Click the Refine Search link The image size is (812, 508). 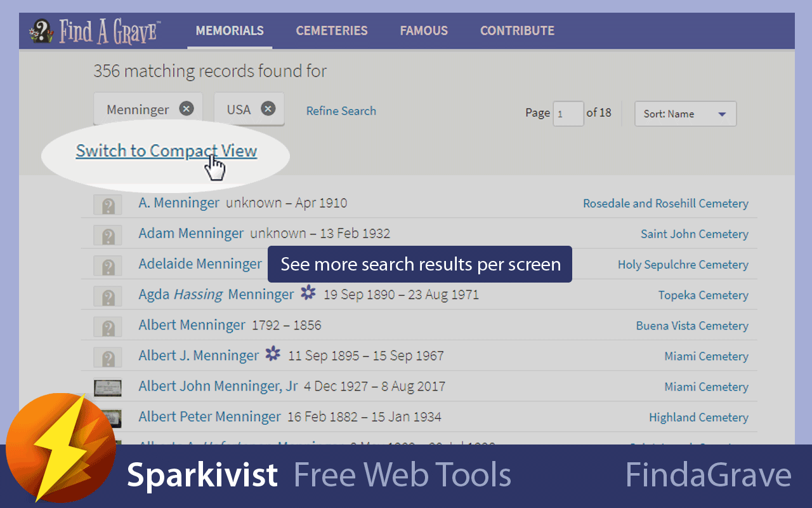pos(341,111)
